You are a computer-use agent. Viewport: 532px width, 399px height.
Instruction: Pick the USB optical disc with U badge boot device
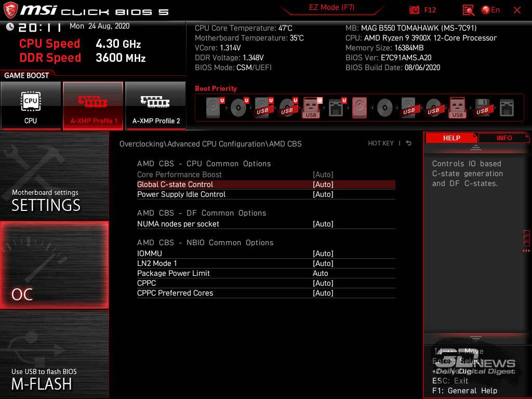[288, 108]
